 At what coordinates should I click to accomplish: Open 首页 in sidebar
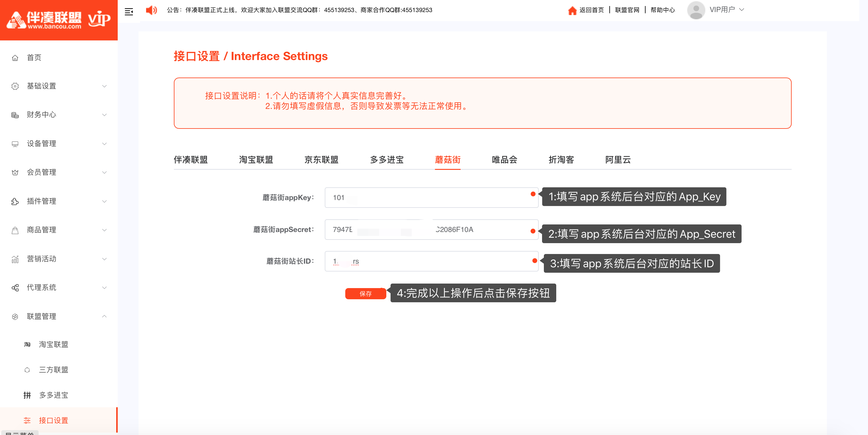(34, 58)
